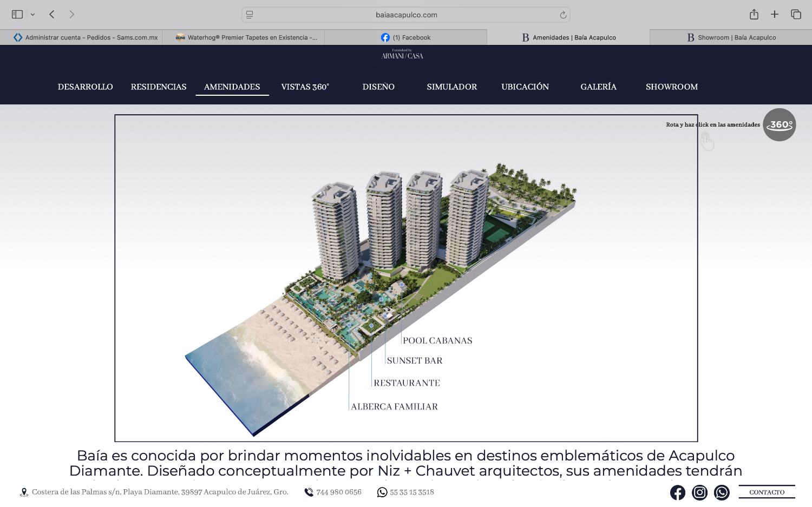
Task: Open the VISTAS 360° menu item
Action: pos(305,87)
